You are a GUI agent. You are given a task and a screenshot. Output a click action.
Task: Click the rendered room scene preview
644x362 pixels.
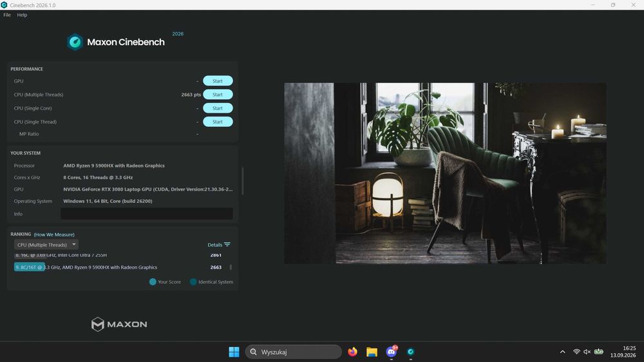click(x=445, y=173)
